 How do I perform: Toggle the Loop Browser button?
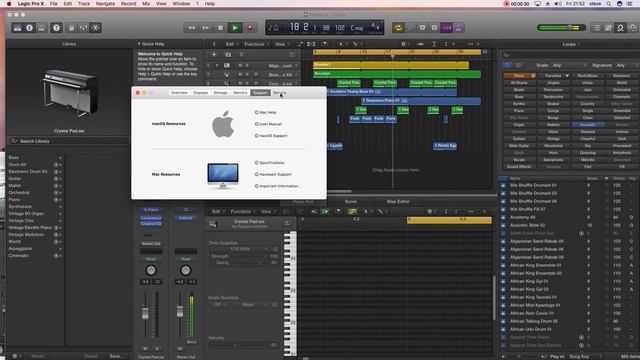click(x=620, y=28)
